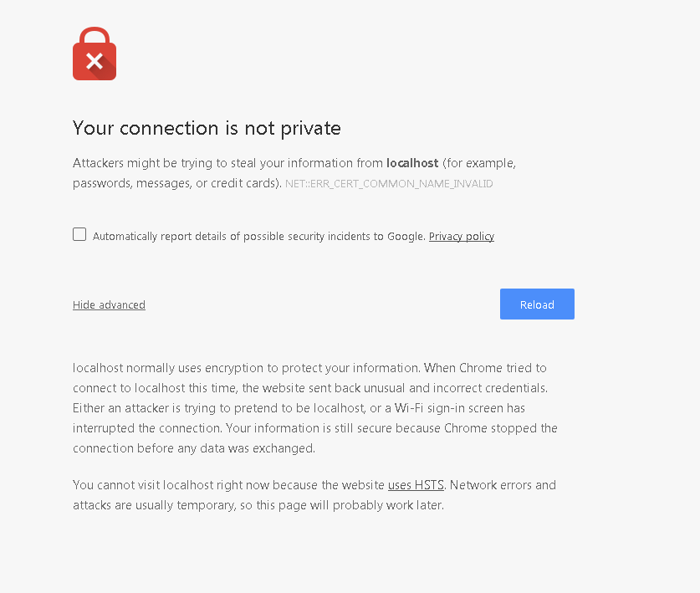Click the word 'Google' in the report label

point(405,237)
